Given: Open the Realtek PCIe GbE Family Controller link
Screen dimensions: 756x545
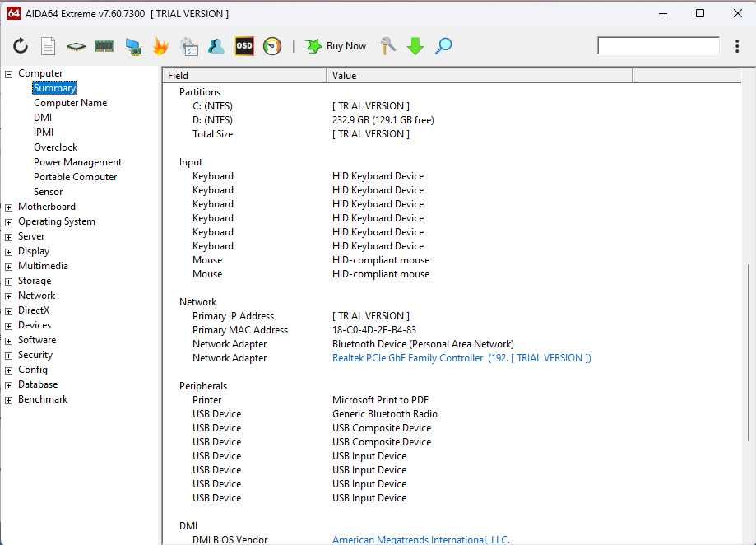Looking at the screenshot, I should click(461, 358).
